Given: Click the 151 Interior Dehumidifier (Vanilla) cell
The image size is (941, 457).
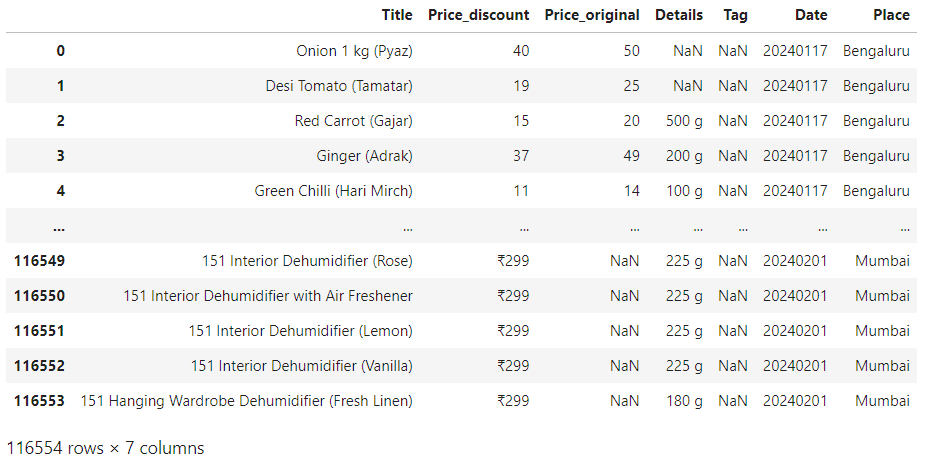Looking at the screenshot, I should coord(302,366).
